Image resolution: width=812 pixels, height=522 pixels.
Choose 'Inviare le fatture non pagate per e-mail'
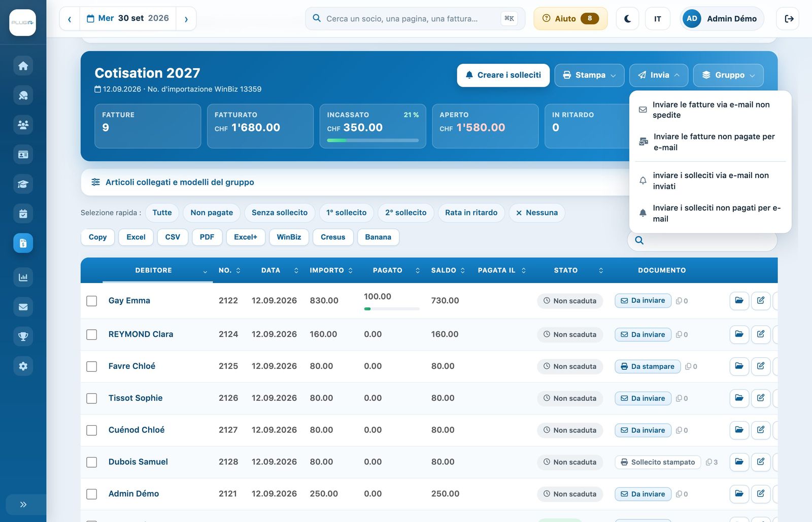point(710,142)
